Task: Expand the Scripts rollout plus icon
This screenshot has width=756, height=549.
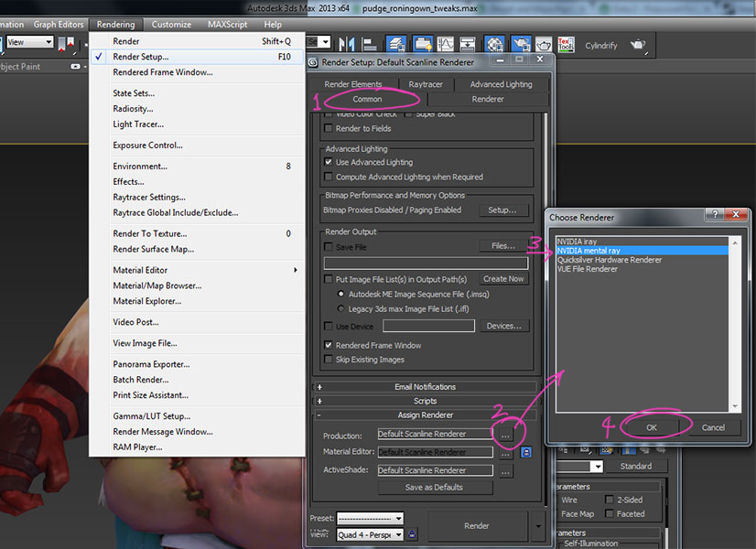Action: pos(319,401)
